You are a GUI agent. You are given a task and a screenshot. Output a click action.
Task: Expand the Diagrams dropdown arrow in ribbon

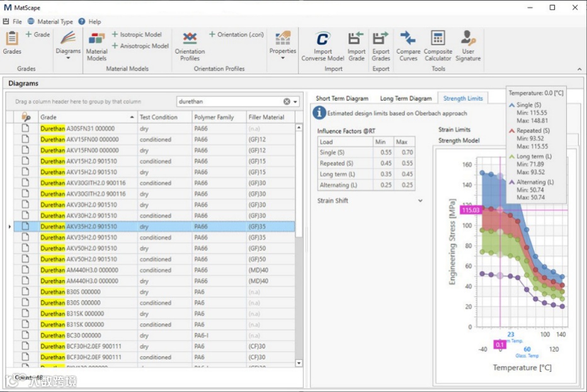pos(68,58)
